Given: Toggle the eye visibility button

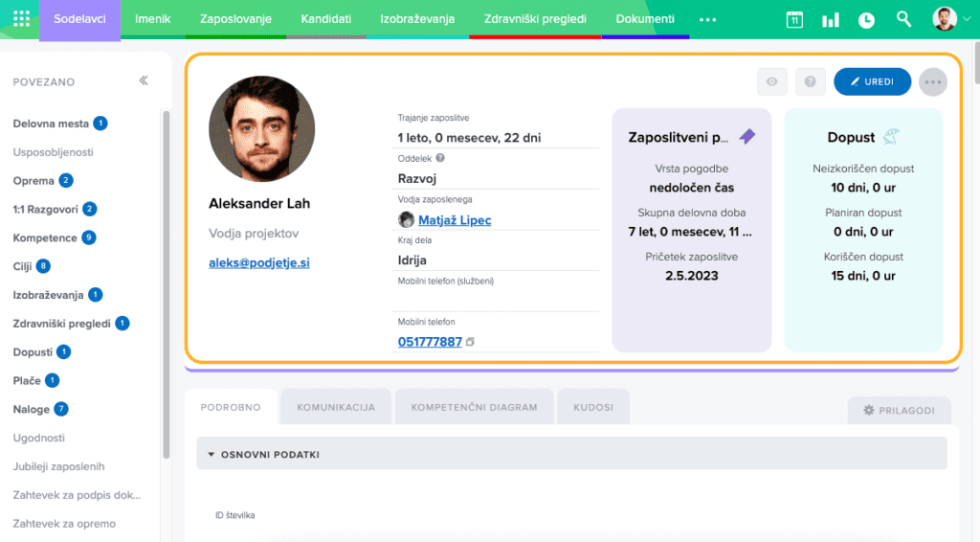Looking at the screenshot, I should [x=771, y=82].
